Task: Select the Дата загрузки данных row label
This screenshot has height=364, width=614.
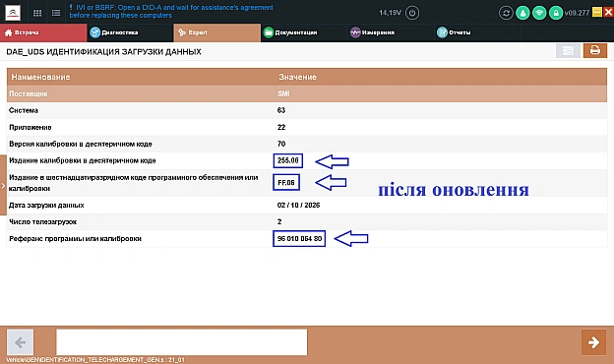Action: click(x=46, y=205)
